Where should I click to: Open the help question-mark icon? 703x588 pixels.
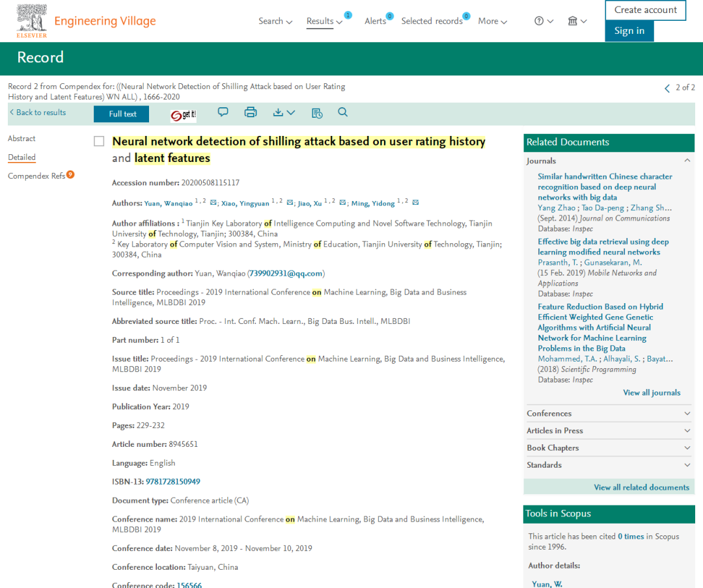point(539,21)
